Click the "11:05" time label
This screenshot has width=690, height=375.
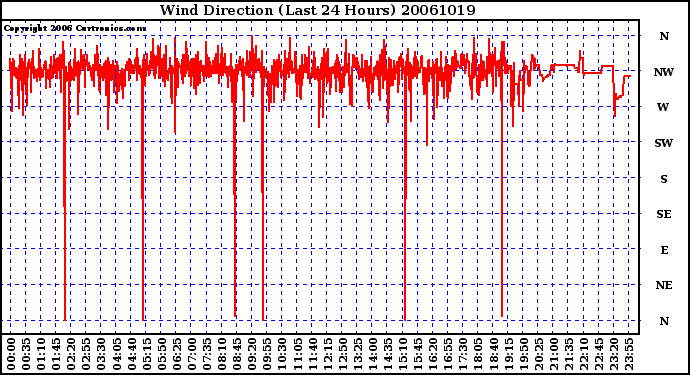tap(297, 354)
